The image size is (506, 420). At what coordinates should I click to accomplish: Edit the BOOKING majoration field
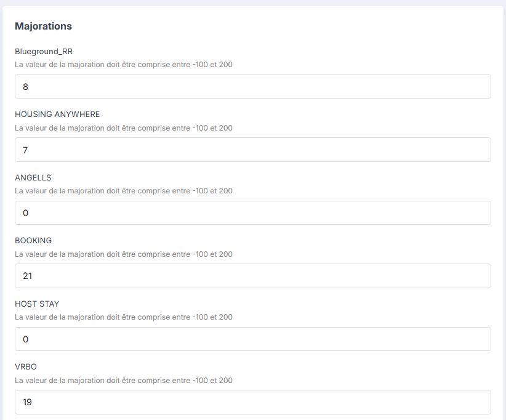coord(252,276)
